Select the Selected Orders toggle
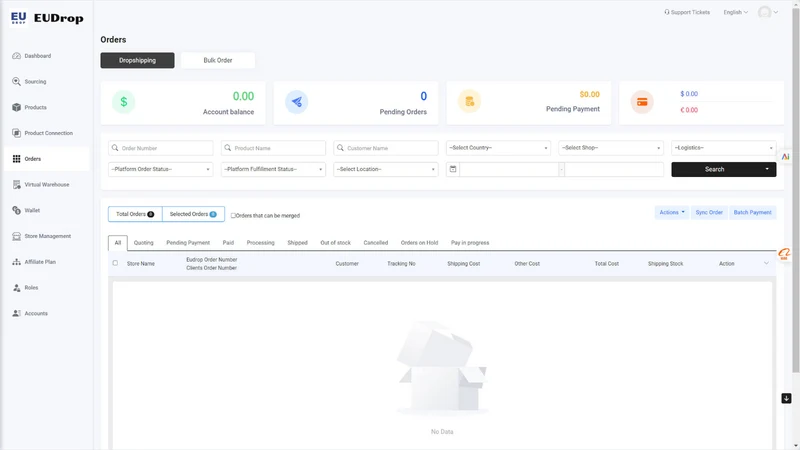 (193, 214)
